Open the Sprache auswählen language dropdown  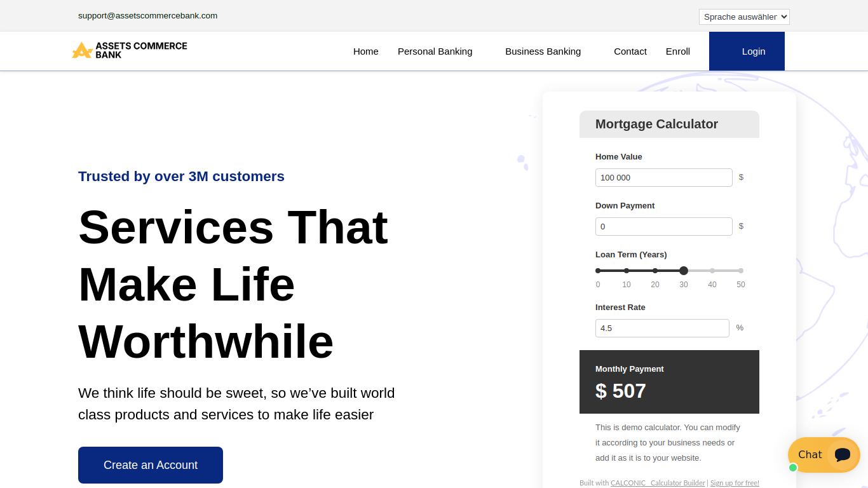click(x=744, y=17)
